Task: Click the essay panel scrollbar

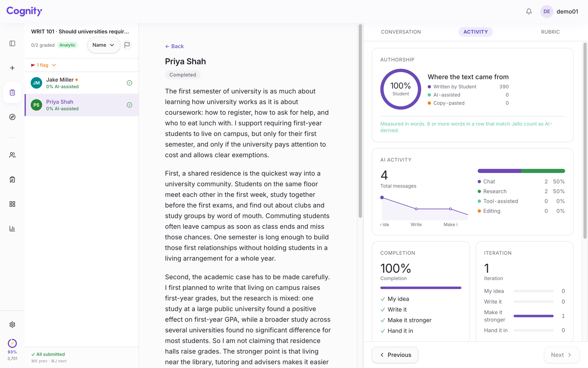Action: pos(360,121)
